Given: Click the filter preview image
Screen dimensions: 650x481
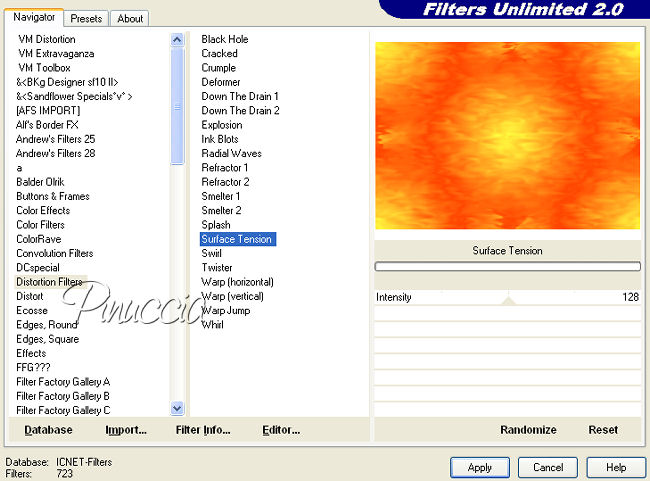Looking at the screenshot, I should tap(507, 135).
